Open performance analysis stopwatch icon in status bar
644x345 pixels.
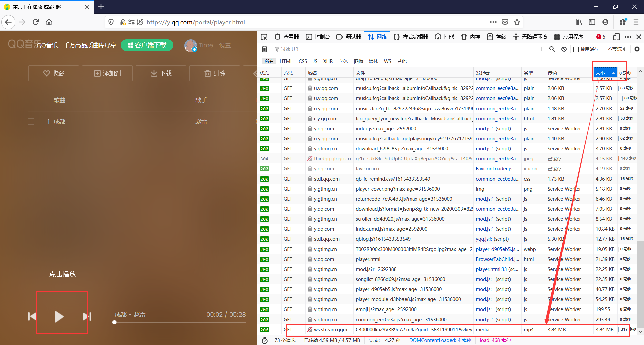pyautogui.click(x=265, y=340)
